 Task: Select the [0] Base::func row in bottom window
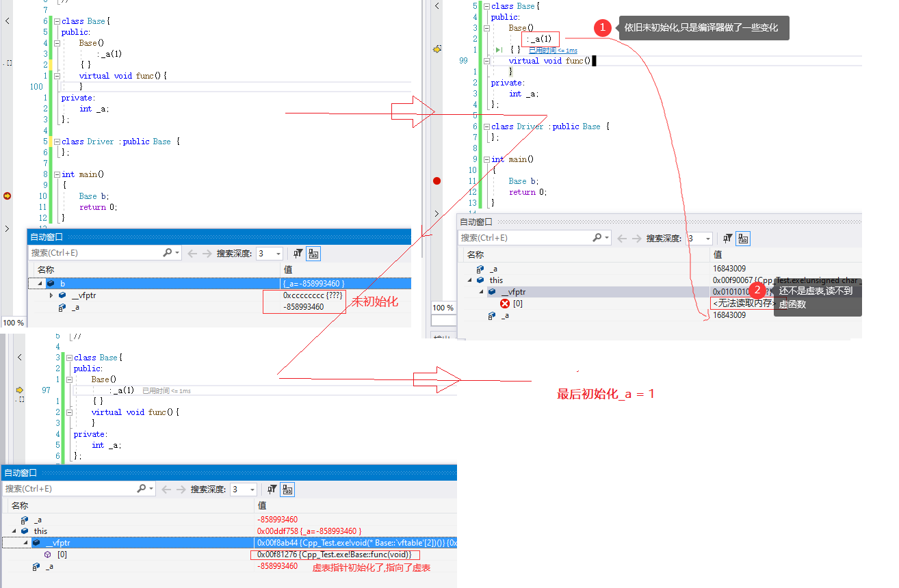click(62, 554)
